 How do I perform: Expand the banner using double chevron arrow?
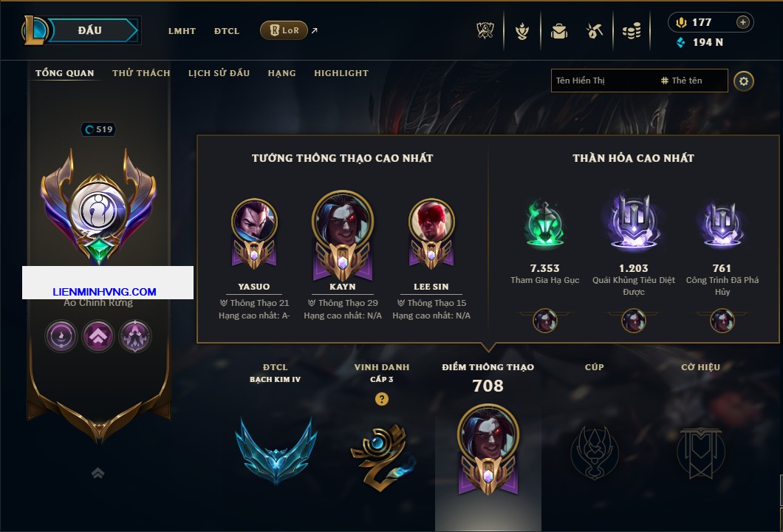click(98, 473)
